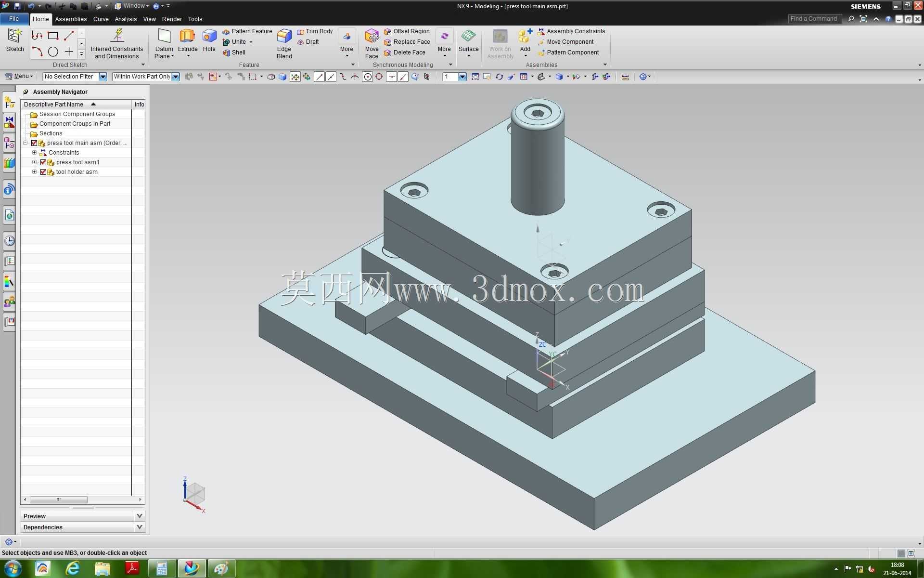Open Adobe Reader from the taskbar
The height and width of the screenshot is (578, 924).
click(x=132, y=569)
